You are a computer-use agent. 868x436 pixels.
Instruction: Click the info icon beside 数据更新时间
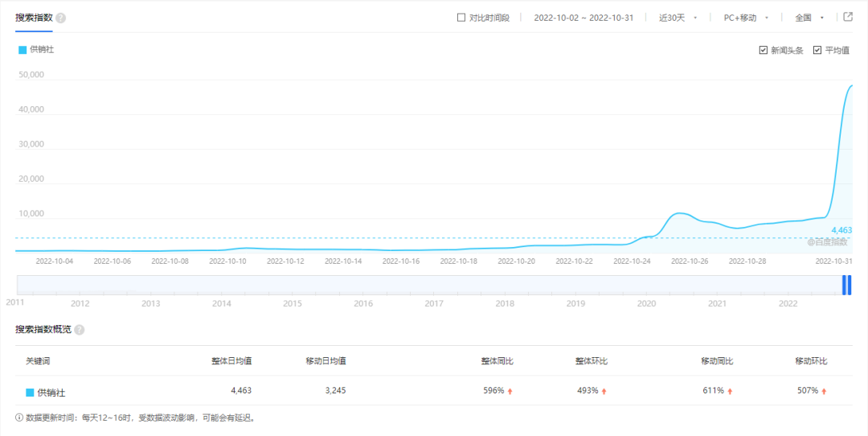19,417
